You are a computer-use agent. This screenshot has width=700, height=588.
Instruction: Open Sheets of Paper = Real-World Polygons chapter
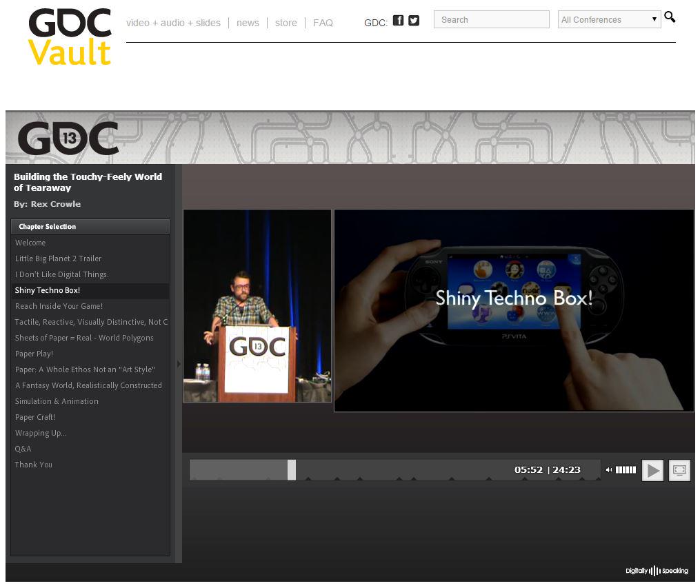(x=90, y=338)
